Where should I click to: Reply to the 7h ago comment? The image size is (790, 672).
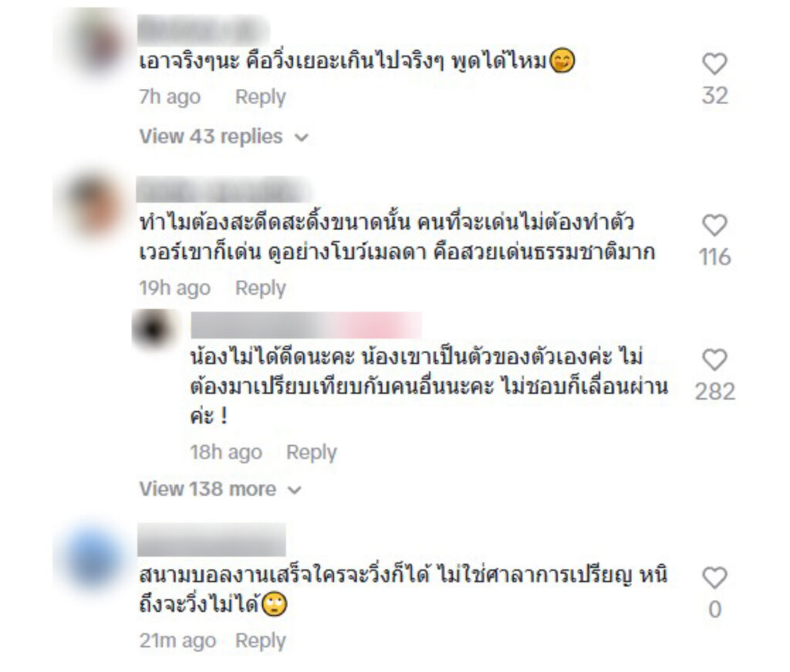261,96
